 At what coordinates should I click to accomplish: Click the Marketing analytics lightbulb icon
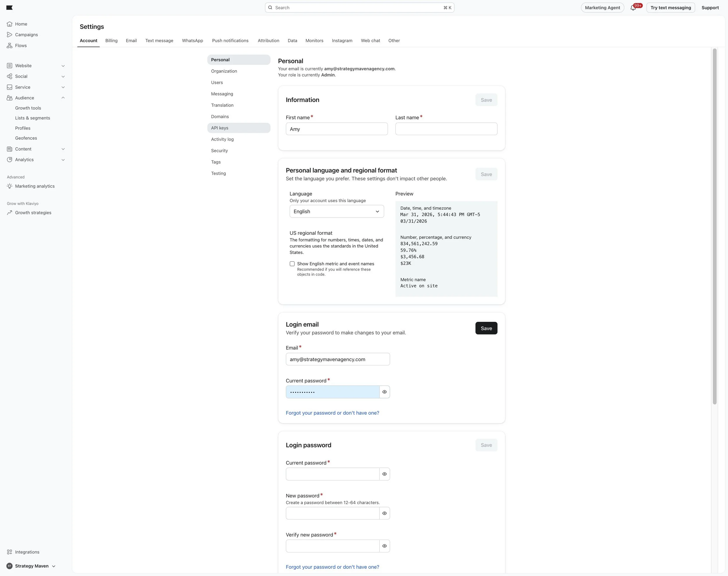point(9,186)
